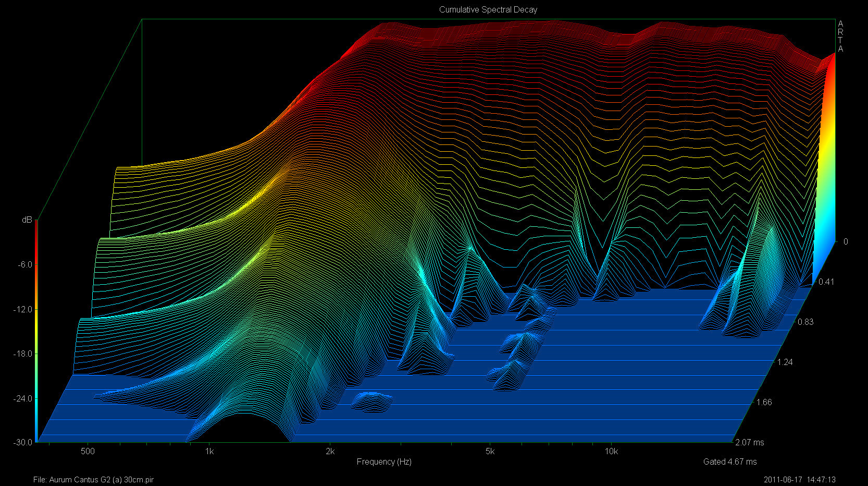Viewport: 868px width, 486px height.
Task: Select the 2k frequency tick label
Action: click(330, 451)
